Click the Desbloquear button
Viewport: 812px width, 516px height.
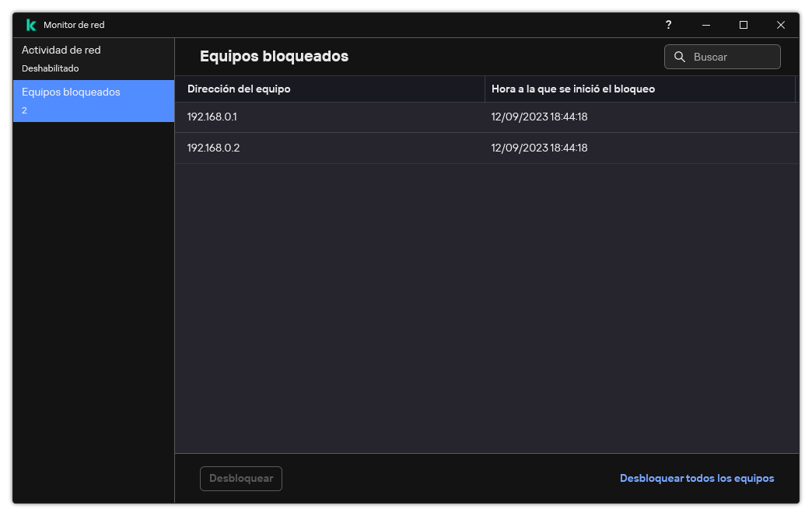tap(240, 479)
